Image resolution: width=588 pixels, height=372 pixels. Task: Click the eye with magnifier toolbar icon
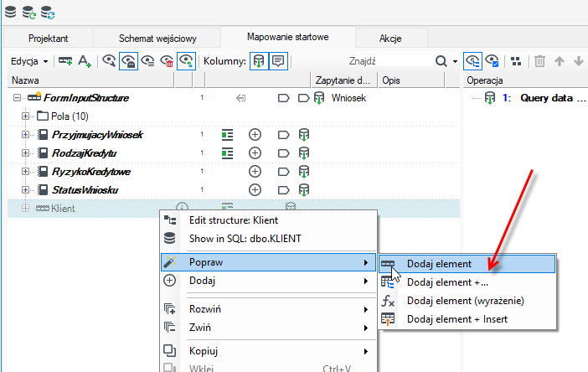coord(109,61)
